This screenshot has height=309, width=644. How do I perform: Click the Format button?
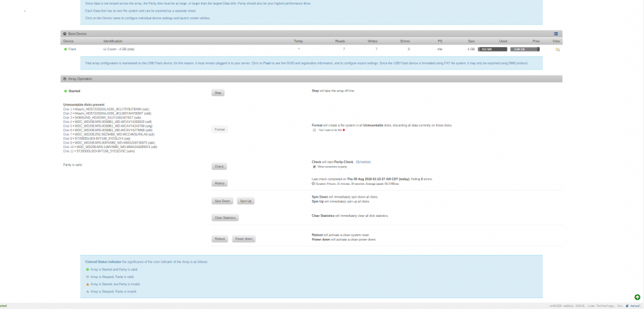[220, 129]
